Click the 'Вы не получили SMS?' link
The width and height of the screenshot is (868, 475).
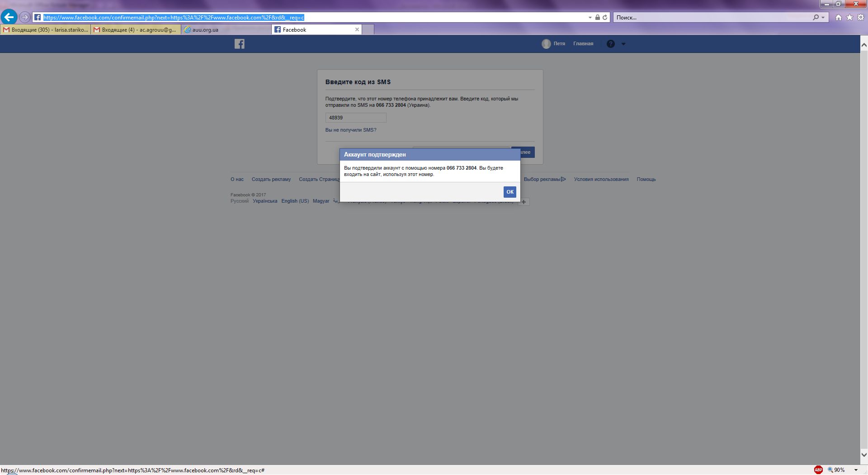[351, 130]
